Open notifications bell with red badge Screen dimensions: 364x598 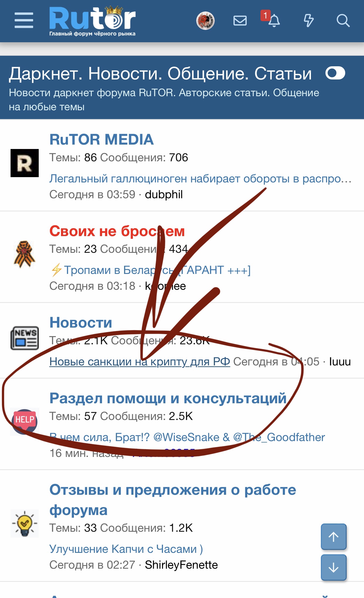tap(274, 21)
